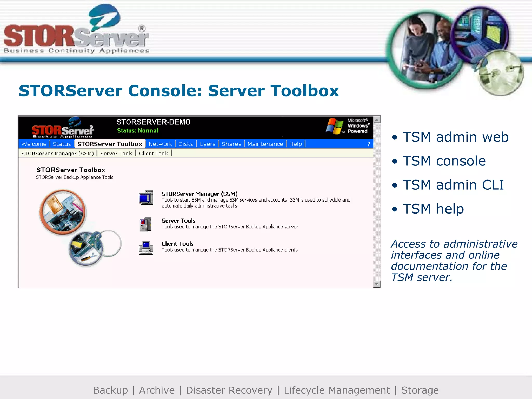
Task: Open the Help tab
Action: [x=296, y=144]
